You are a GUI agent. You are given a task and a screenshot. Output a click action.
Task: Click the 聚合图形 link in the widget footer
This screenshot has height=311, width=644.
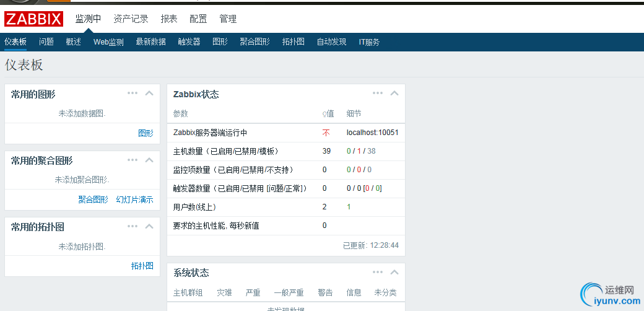pos(94,199)
